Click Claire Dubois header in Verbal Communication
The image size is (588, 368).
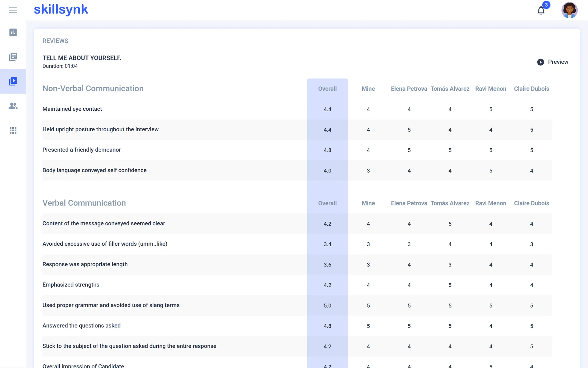[x=531, y=203]
